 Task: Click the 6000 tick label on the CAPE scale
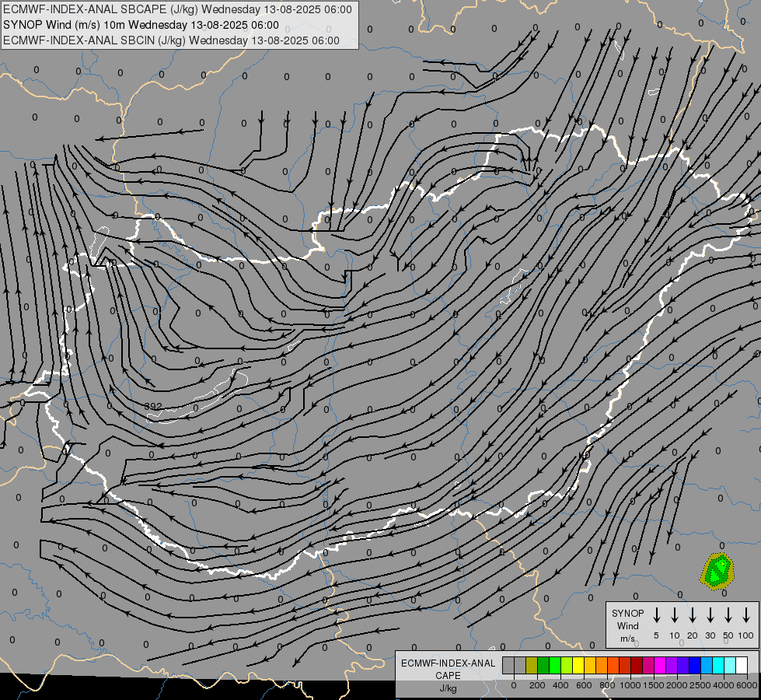tap(747, 685)
